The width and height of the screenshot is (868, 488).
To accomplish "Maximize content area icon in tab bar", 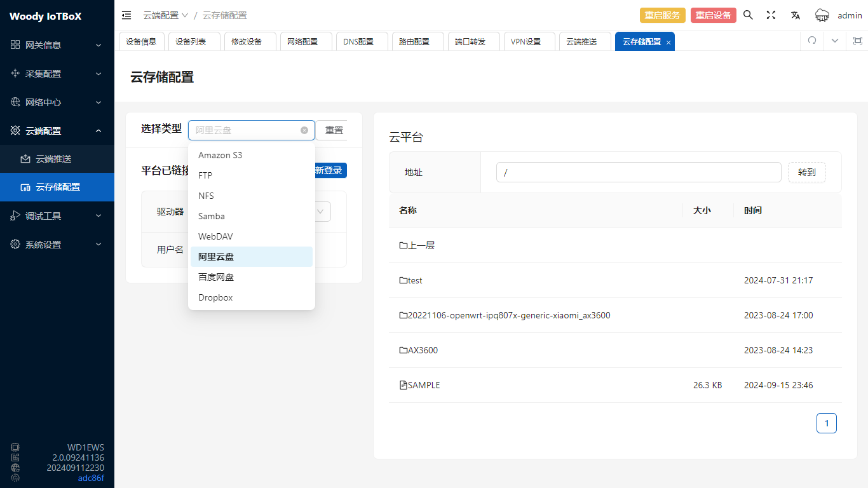I will click(x=857, y=41).
